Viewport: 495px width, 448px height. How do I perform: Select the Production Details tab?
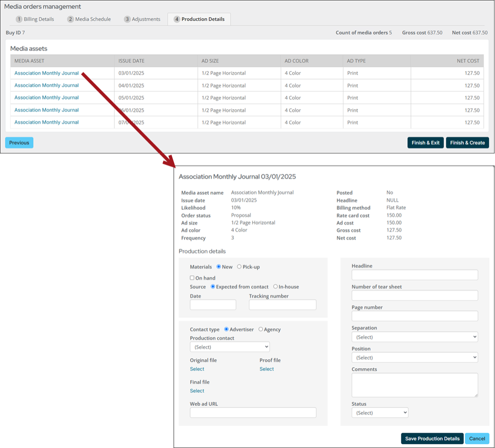pyautogui.click(x=198, y=19)
